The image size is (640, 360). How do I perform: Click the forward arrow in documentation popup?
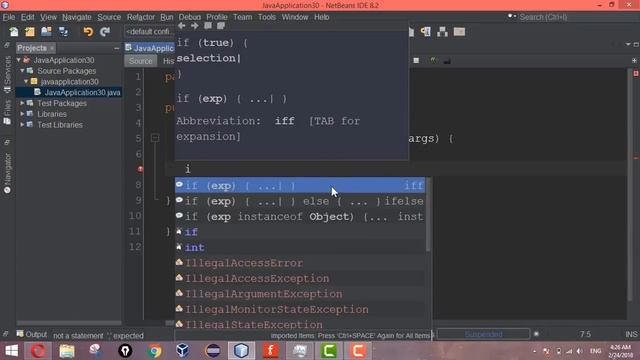[195, 26]
